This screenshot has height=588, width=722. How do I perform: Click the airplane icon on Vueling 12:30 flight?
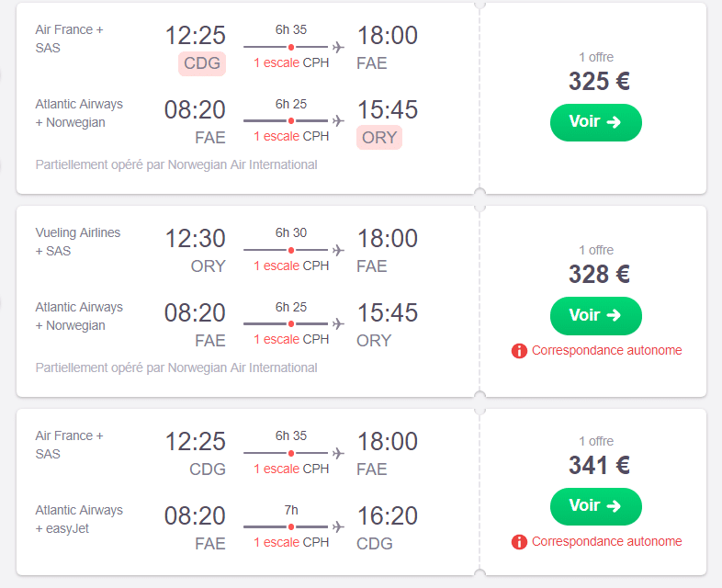click(338, 250)
